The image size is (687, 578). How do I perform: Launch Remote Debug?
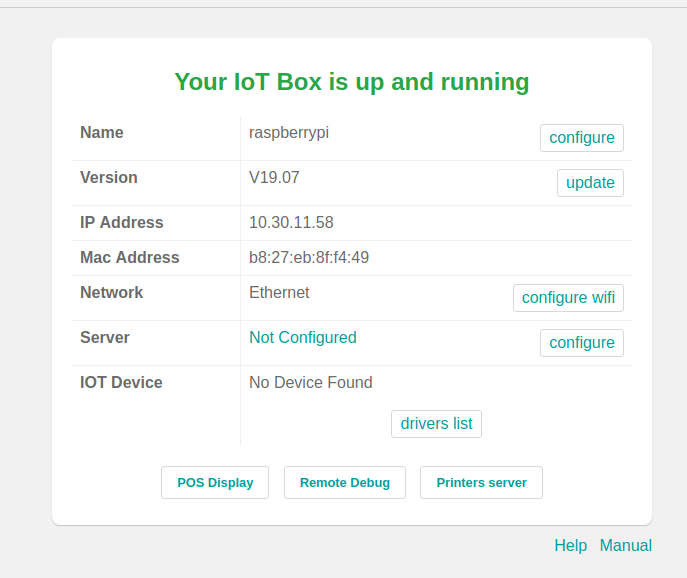pos(345,482)
